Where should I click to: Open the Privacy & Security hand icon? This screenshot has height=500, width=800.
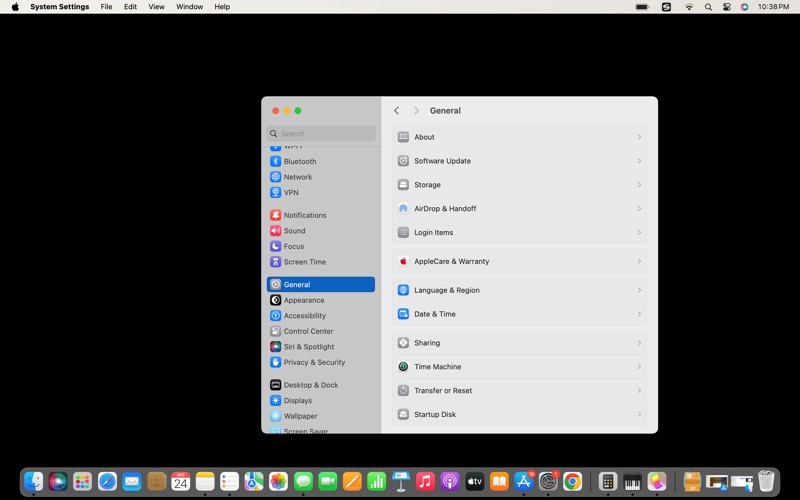[x=275, y=362]
